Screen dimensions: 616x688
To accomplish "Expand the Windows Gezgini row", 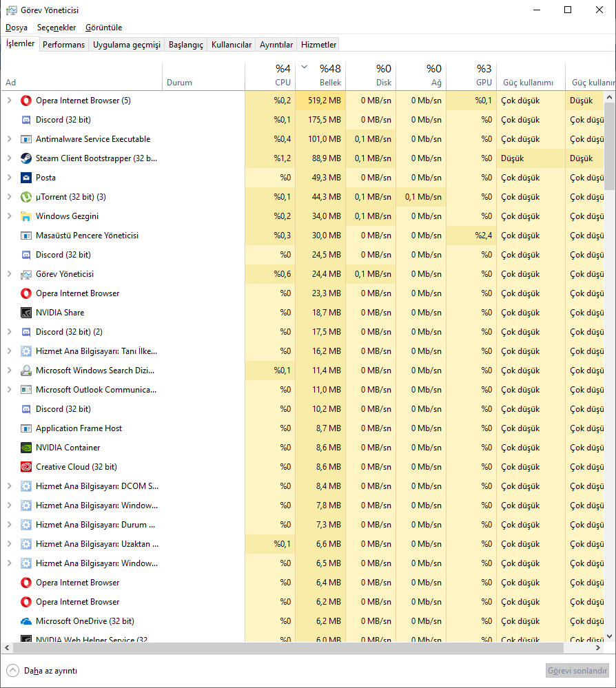I will coord(9,216).
